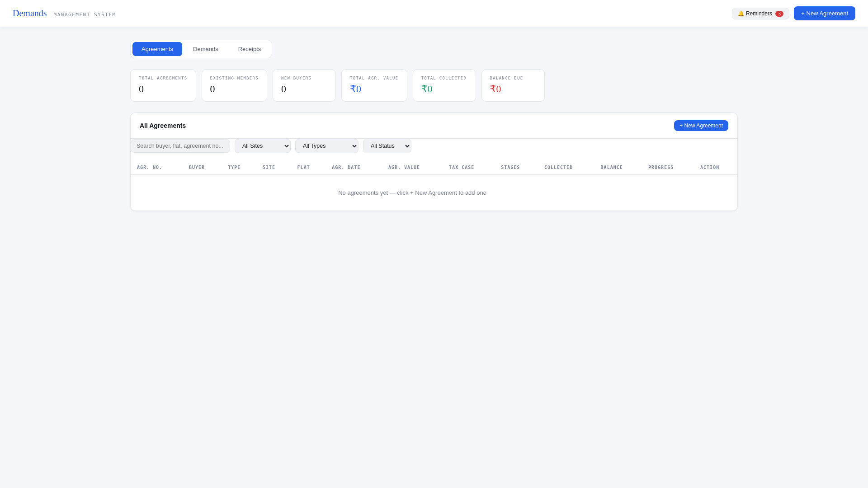Select the New Buyers stat card
868x488 pixels.
click(304, 85)
